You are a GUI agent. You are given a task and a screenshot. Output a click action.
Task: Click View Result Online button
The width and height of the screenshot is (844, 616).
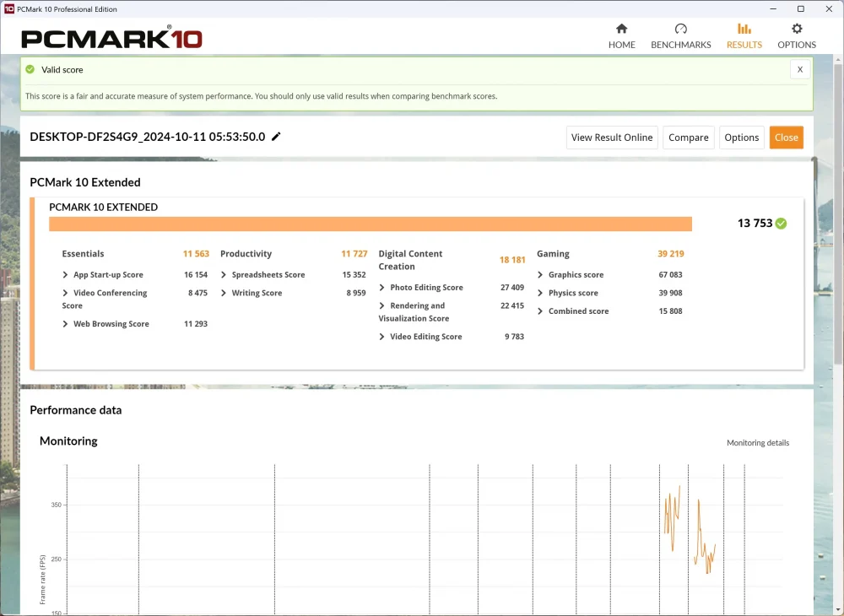pos(611,138)
